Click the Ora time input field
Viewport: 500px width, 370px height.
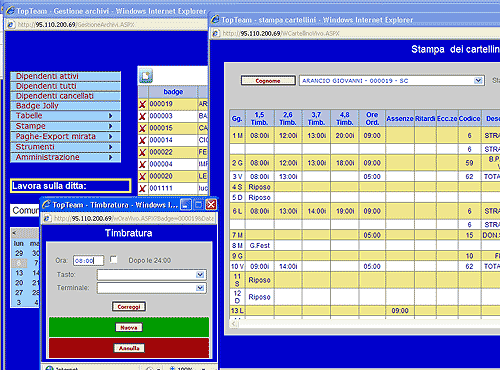pyautogui.click(x=88, y=260)
